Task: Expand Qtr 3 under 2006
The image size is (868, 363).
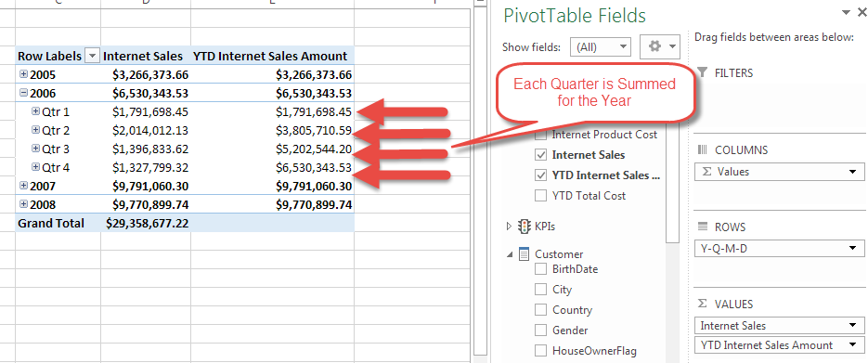Action: click(x=36, y=149)
